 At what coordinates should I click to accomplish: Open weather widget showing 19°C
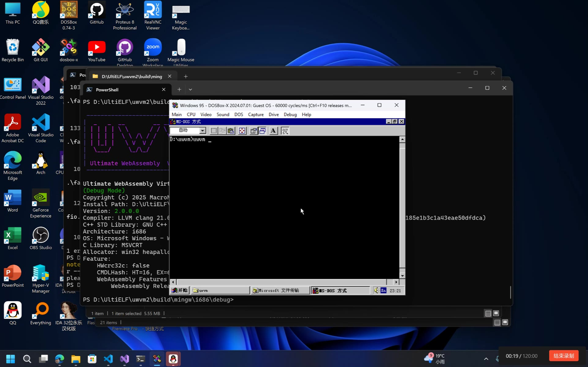[x=434, y=359]
